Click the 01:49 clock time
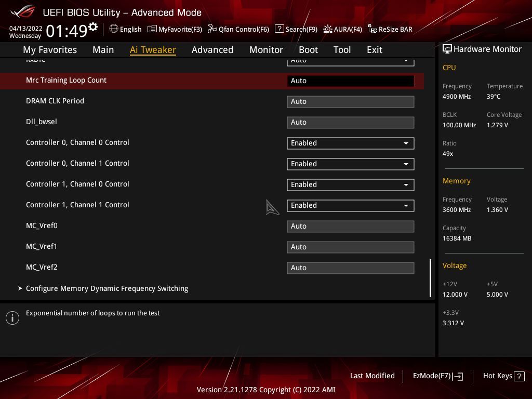Viewport: 532px width, 399px height. tap(67, 31)
